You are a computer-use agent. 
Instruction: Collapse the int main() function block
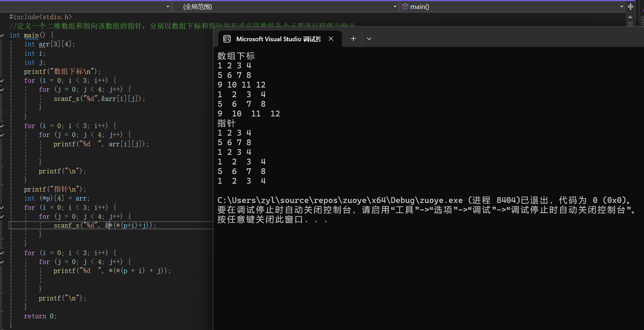(2, 35)
